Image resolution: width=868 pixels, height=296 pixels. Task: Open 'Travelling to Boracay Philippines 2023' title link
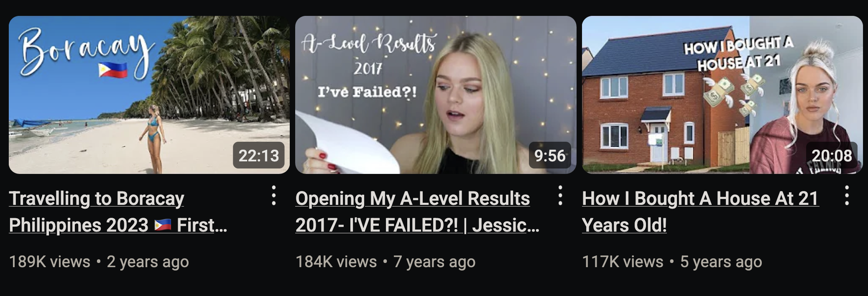tap(118, 212)
